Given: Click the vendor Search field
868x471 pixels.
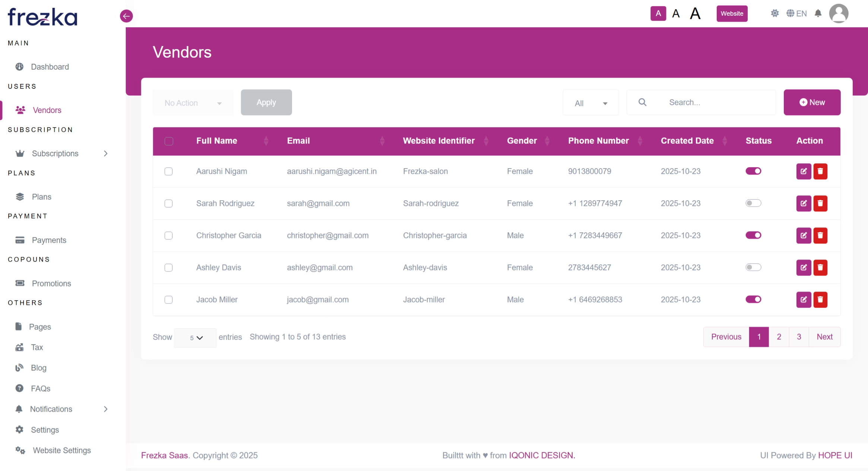Looking at the screenshot, I should (x=708, y=103).
